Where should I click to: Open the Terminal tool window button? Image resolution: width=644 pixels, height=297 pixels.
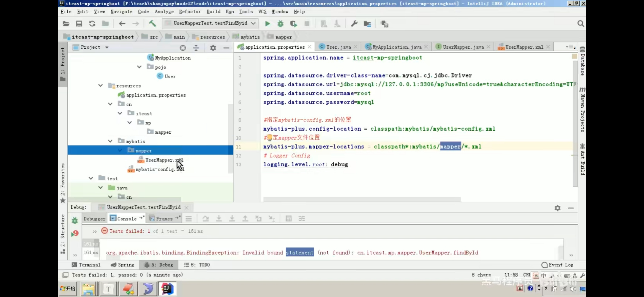pyautogui.click(x=86, y=265)
